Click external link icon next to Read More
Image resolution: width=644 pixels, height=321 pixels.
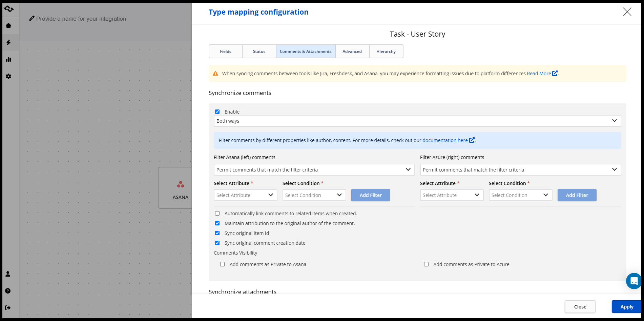pos(555,73)
